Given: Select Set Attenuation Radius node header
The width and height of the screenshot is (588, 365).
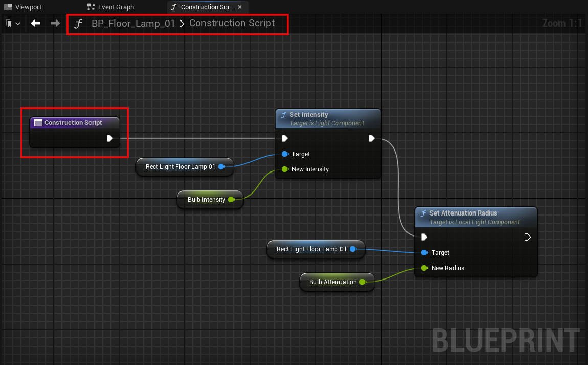Looking at the screenshot, I should tap(476, 218).
